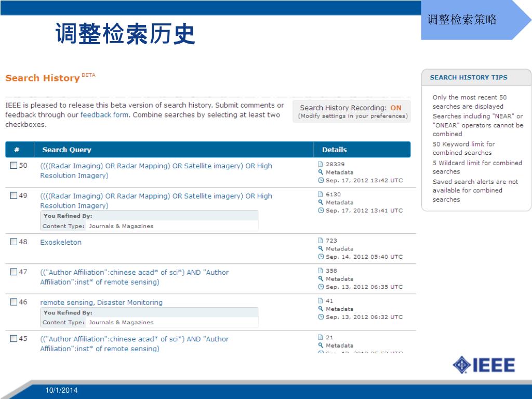This screenshot has height=399, width=532.
Task: Click the document icon next to 41
Action: coord(320,301)
